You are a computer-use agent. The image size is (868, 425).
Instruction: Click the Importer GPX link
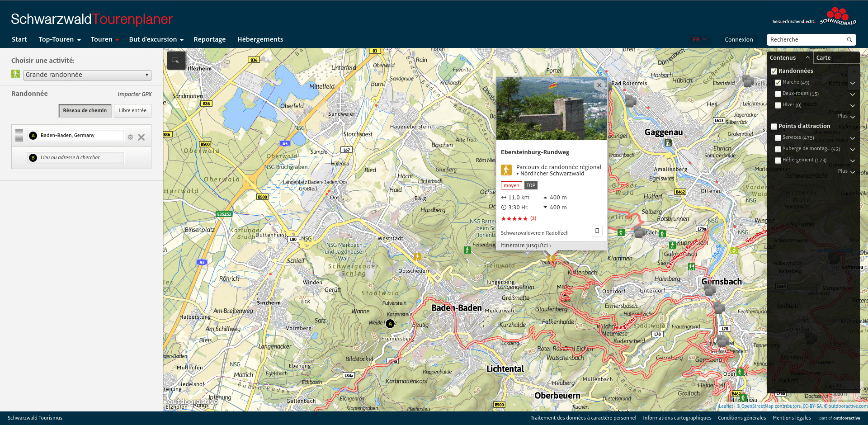point(135,94)
